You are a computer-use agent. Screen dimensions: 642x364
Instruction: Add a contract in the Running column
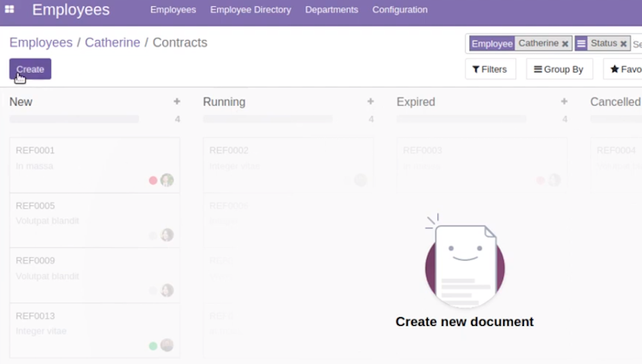[x=370, y=101]
